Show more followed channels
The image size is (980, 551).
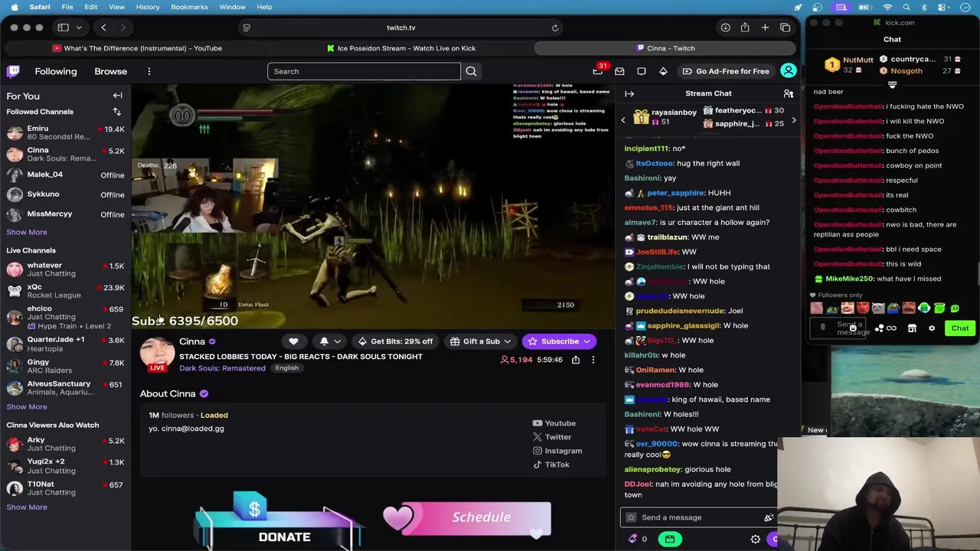[27, 232]
